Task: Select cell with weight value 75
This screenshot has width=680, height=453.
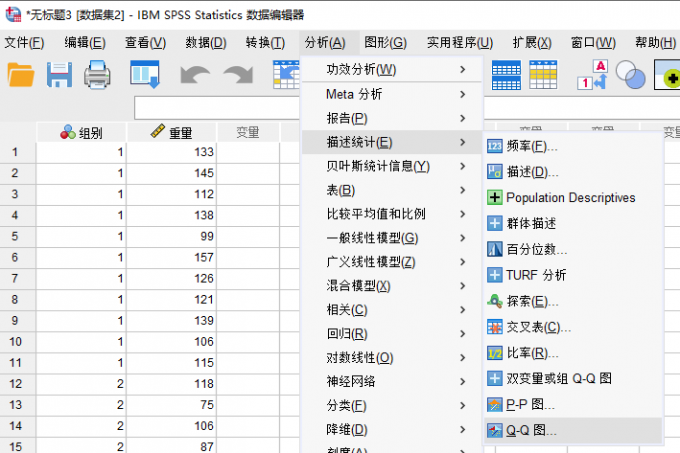Action: (x=171, y=405)
